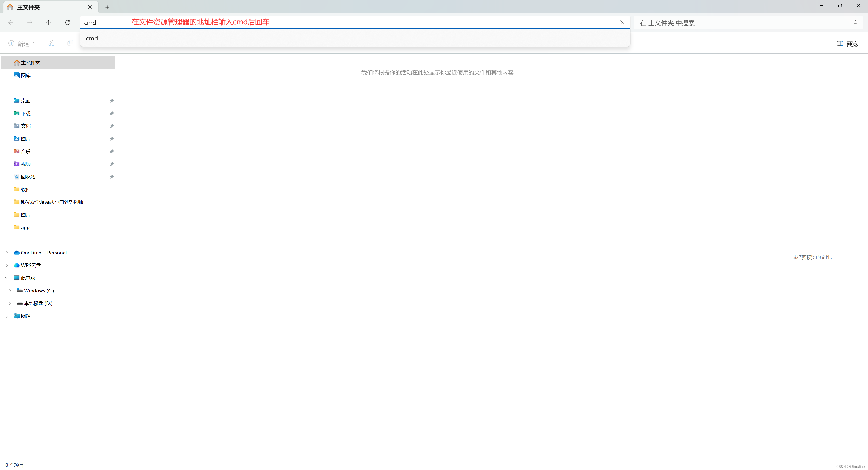This screenshot has height=470, width=868.
Task: Navigate up one folder level
Action: point(49,23)
